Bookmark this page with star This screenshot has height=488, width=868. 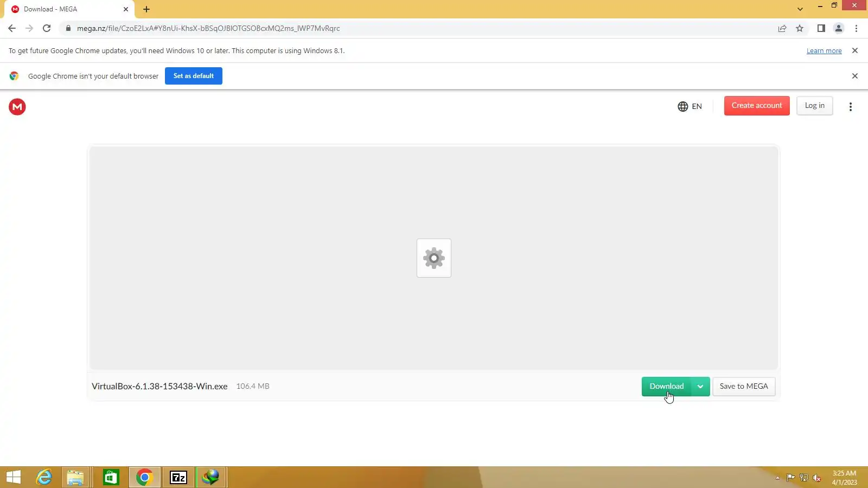(x=800, y=28)
